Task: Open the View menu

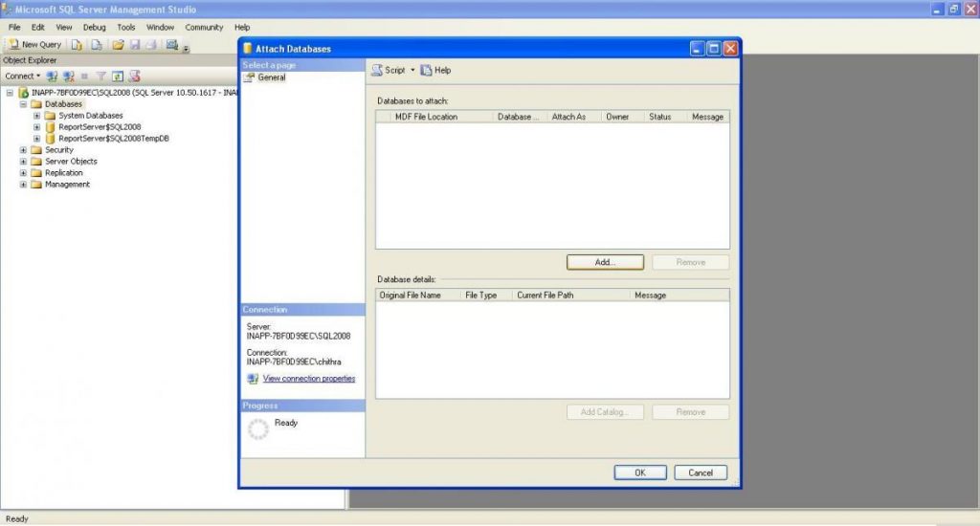Action: 64,28
